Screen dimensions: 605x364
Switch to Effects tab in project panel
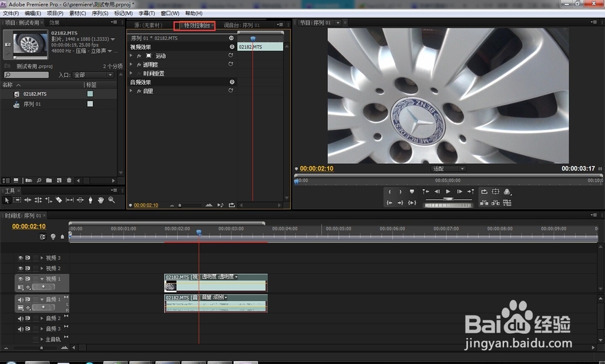tap(54, 23)
